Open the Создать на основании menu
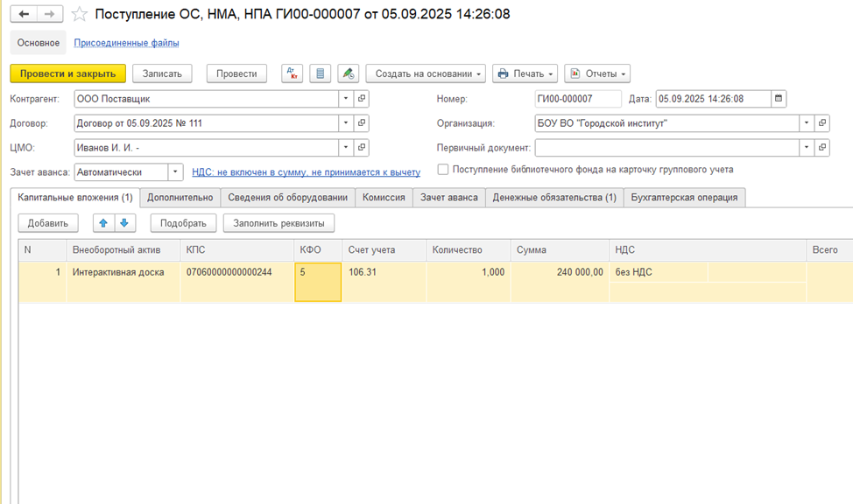The height and width of the screenshot is (504, 853). 426,73
